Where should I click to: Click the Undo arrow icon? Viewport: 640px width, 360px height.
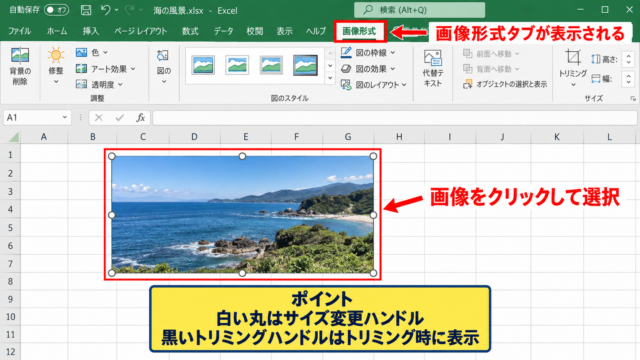[105, 9]
